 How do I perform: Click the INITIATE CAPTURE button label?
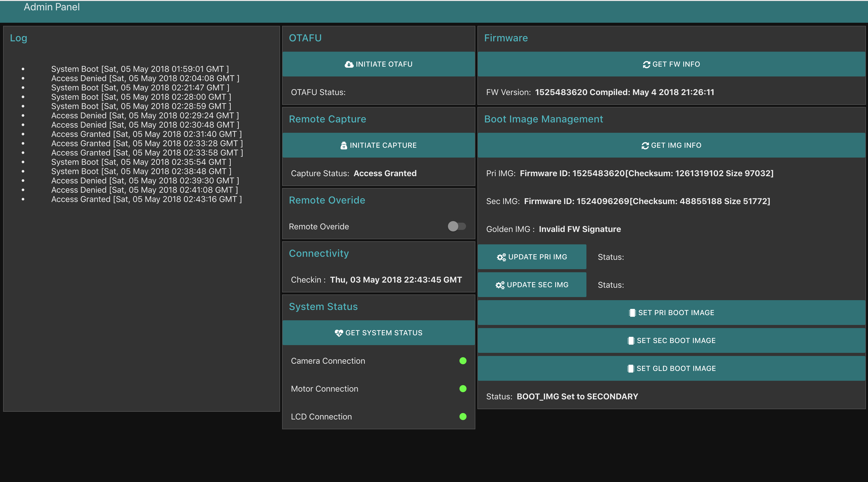coord(383,145)
